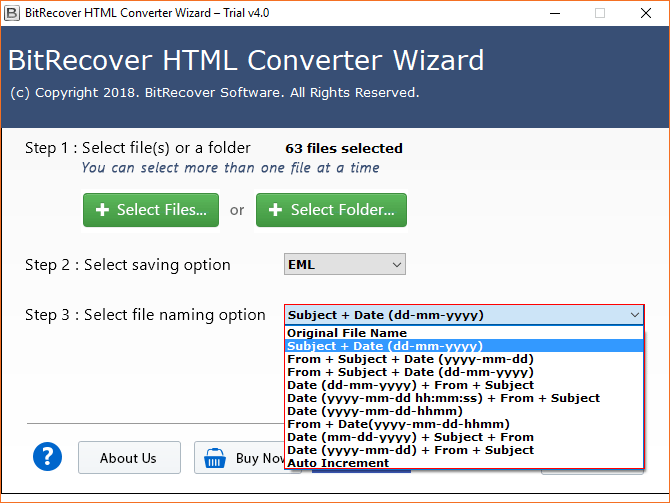The width and height of the screenshot is (670, 503).
Task: Pick From + Subject + Date (yyyy-mm-dd)
Action: coord(464,359)
